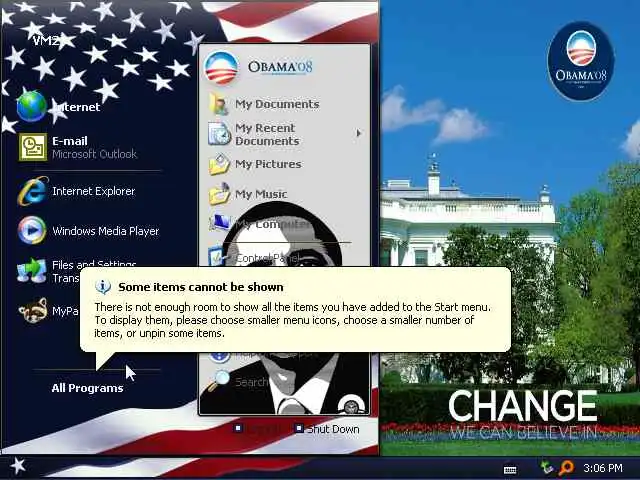Image resolution: width=640 pixels, height=480 pixels.
Task: Click the Shut Down button
Action: click(327, 429)
